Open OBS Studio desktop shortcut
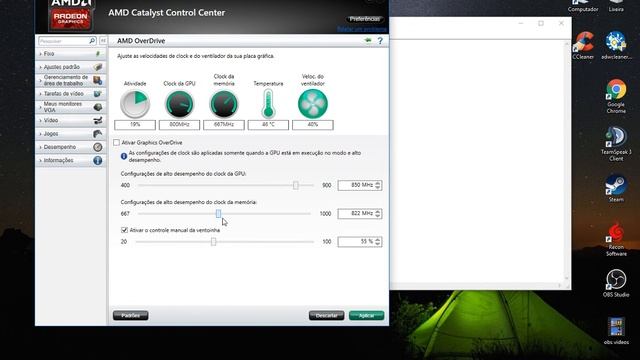The image size is (640, 360). (616, 283)
